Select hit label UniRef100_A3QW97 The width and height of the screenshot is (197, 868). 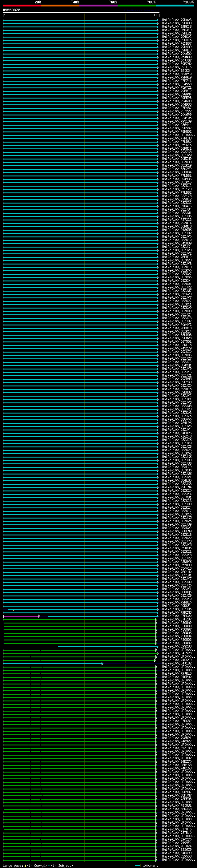point(177,629)
